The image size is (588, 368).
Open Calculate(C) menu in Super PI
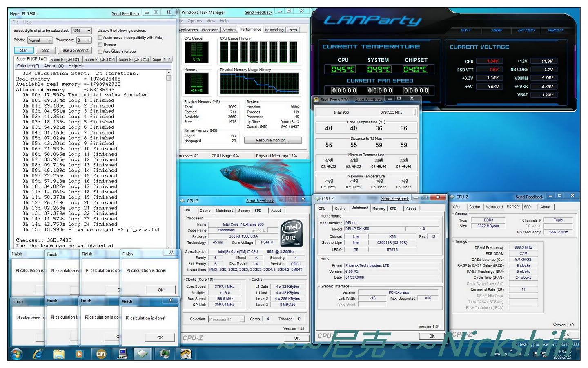28,66
